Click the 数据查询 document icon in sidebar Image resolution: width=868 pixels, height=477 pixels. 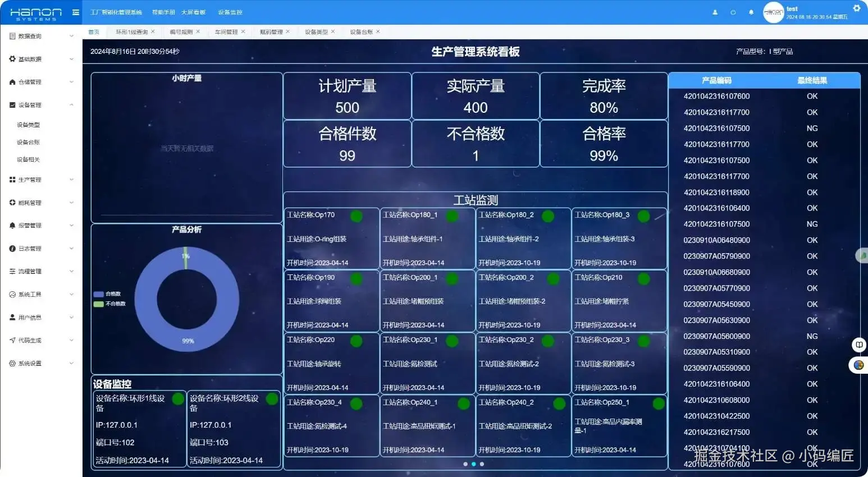coord(12,36)
